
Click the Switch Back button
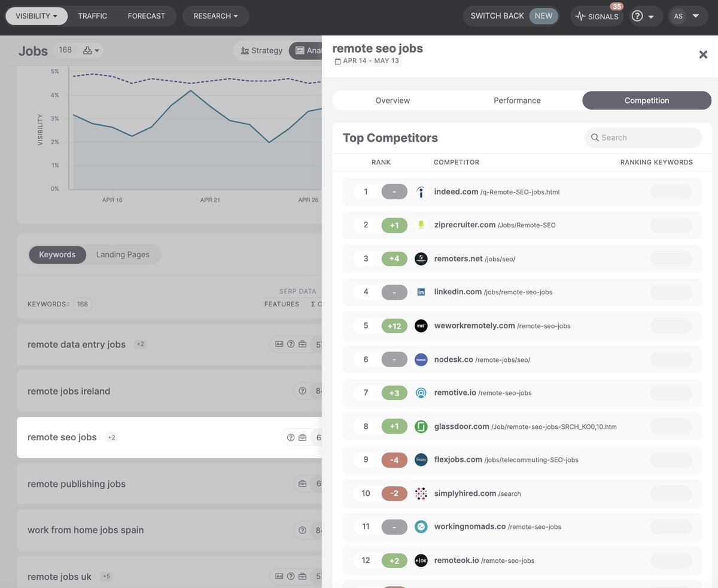click(511, 16)
